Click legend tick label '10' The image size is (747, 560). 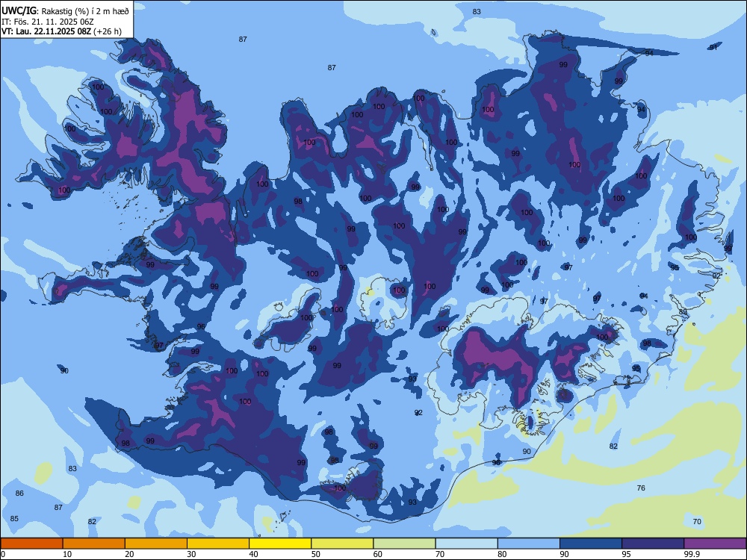[67, 554]
